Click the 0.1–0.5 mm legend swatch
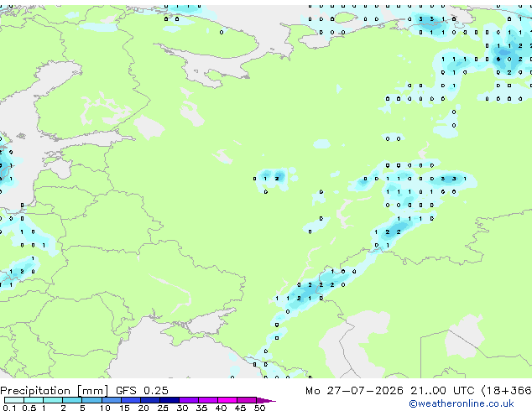532x411 pixels. pos(14,400)
